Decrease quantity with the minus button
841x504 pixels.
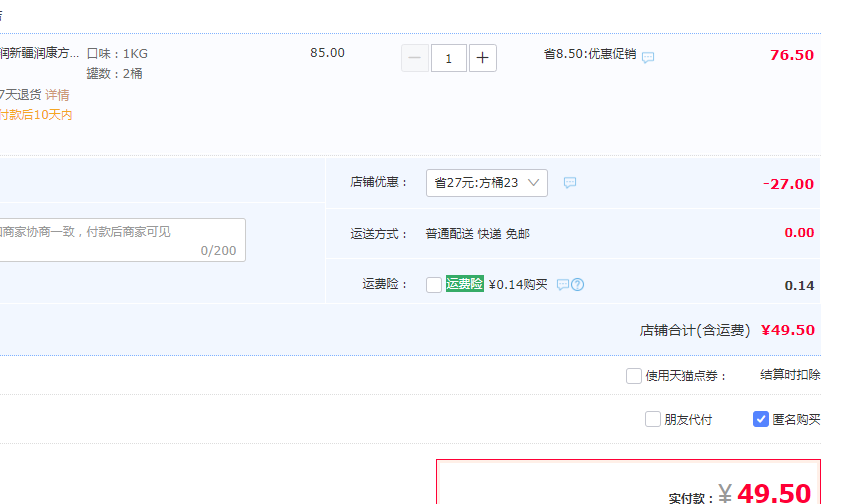(x=415, y=58)
